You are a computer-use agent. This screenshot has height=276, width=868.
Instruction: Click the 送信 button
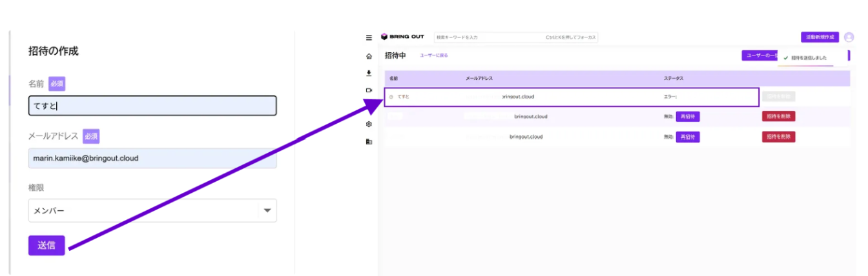(46, 245)
